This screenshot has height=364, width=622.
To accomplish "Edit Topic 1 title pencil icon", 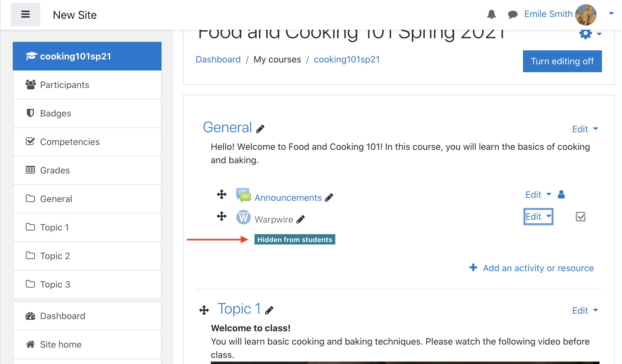I will tap(269, 310).
